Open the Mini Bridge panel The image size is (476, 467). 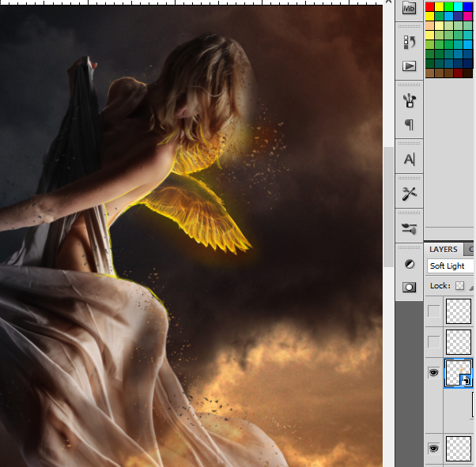[409, 8]
